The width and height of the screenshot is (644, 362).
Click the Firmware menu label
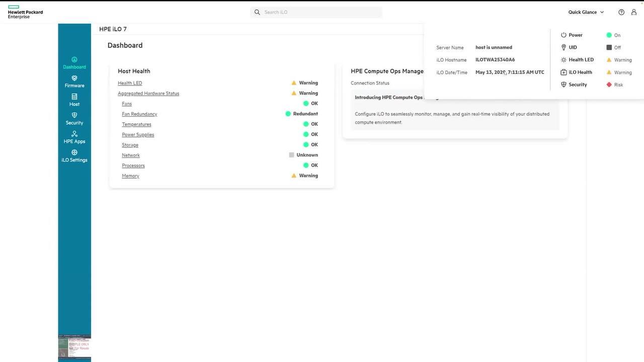click(74, 85)
